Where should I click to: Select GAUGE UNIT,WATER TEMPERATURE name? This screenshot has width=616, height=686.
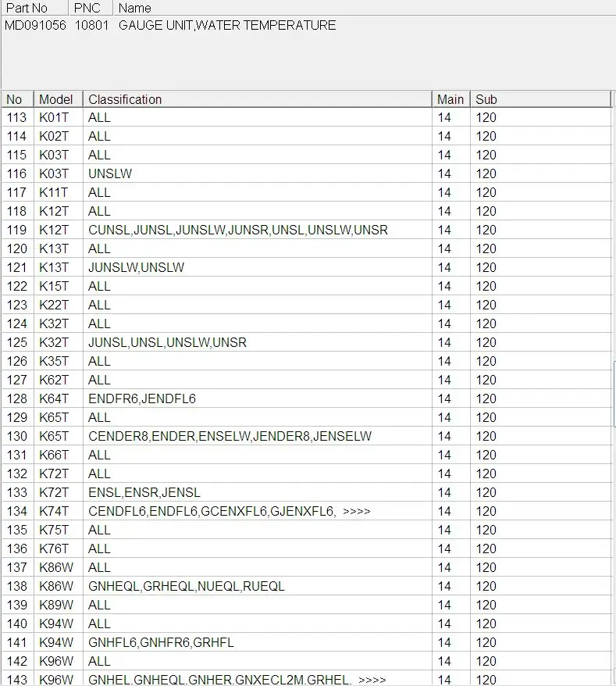[227, 25]
